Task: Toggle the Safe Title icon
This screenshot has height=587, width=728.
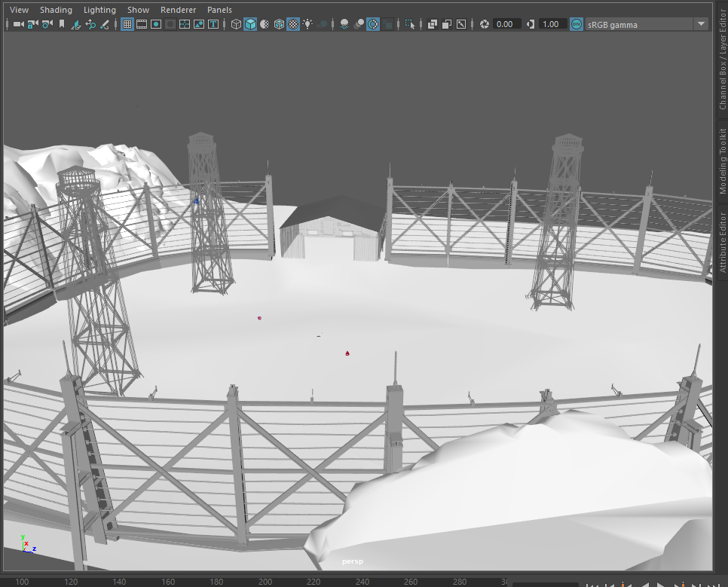Action: pos(213,24)
